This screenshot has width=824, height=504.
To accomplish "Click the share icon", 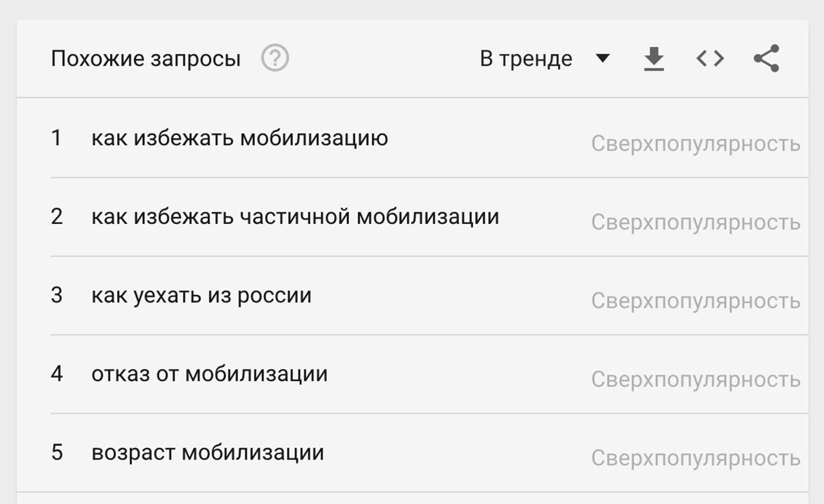I will pos(766,59).
